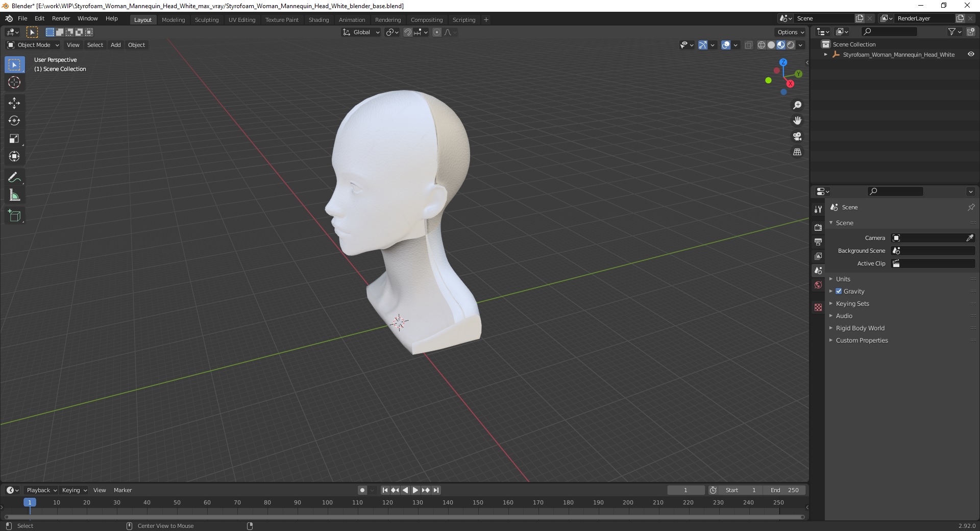Click the outliner search field
Image resolution: width=980 pixels, height=531 pixels.
click(889, 32)
